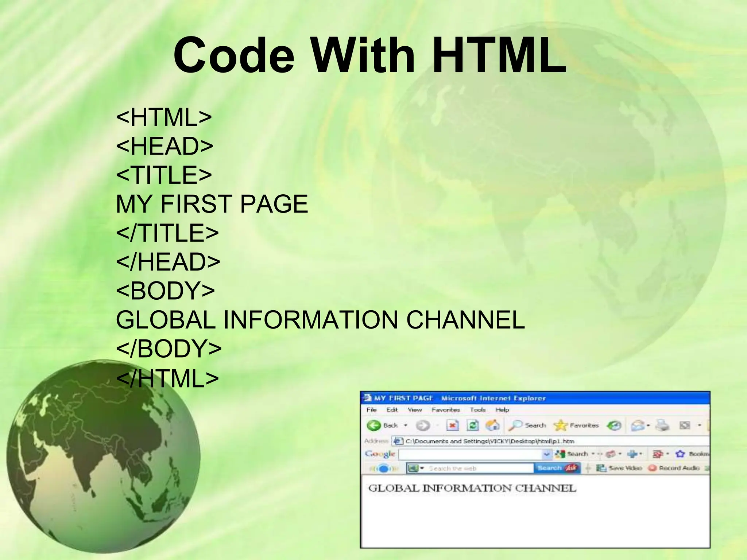Open the File menu
This screenshot has width=747, height=560.
coord(371,410)
